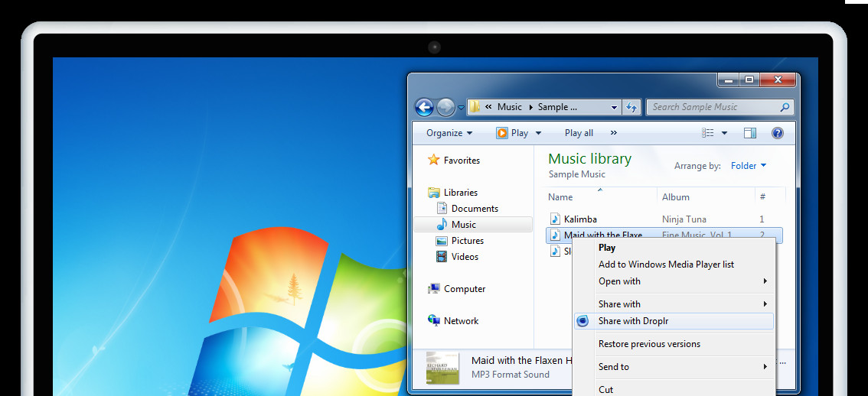The width and height of the screenshot is (868, 396).
Task: Expand the Play button dropdown arrow
Action: (x=538, y=133)
